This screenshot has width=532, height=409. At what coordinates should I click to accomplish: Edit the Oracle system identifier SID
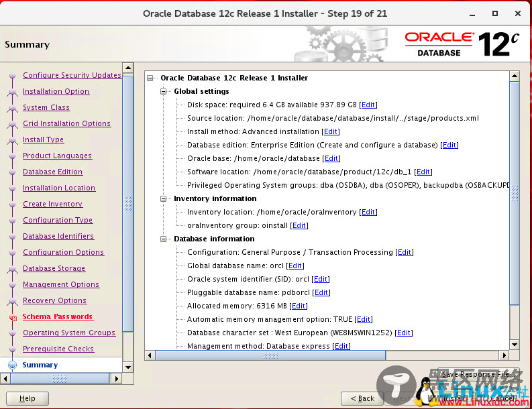coord(321,279)
